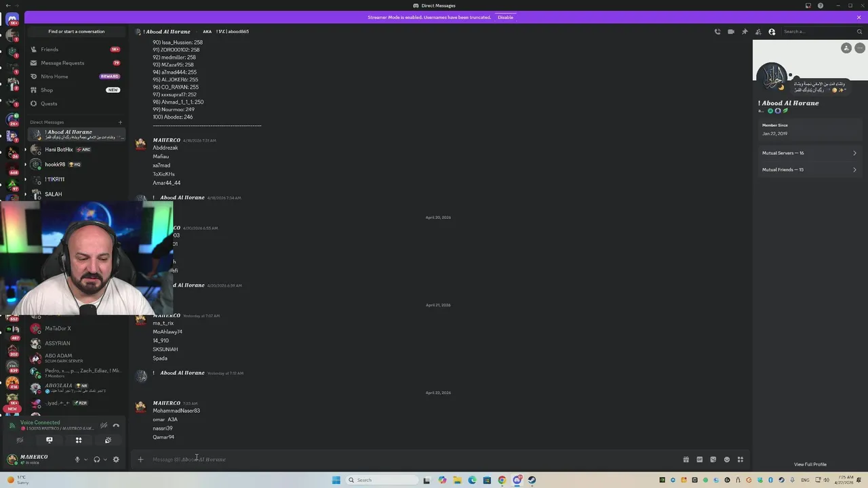Turn on camera in voice panel
Image resolution: width=868 pixels, height=488 pixels.
pyautogui.click(x=20, y=441)
